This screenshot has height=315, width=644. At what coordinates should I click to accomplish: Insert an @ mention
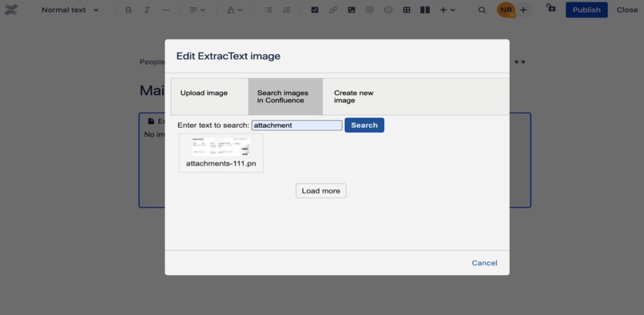coord(370,10)
